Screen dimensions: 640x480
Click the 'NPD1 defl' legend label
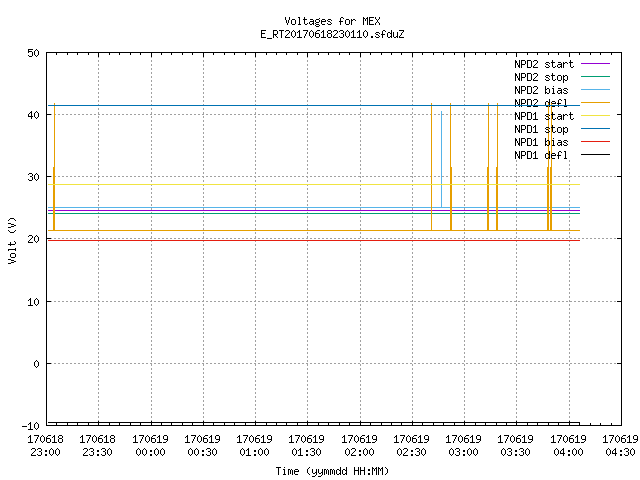pos(541,156)
